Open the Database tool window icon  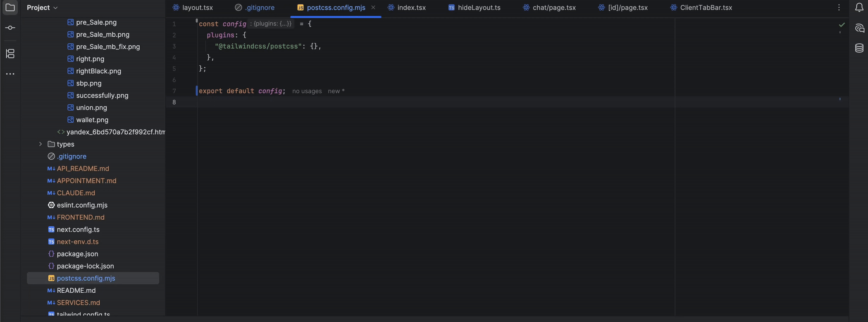(x=859, y=48)
